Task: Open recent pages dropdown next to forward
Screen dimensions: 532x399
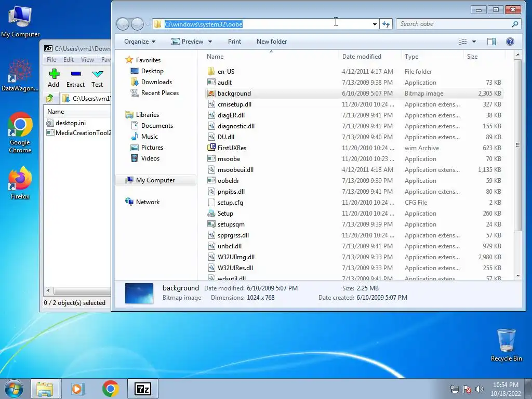Action: 148,24
